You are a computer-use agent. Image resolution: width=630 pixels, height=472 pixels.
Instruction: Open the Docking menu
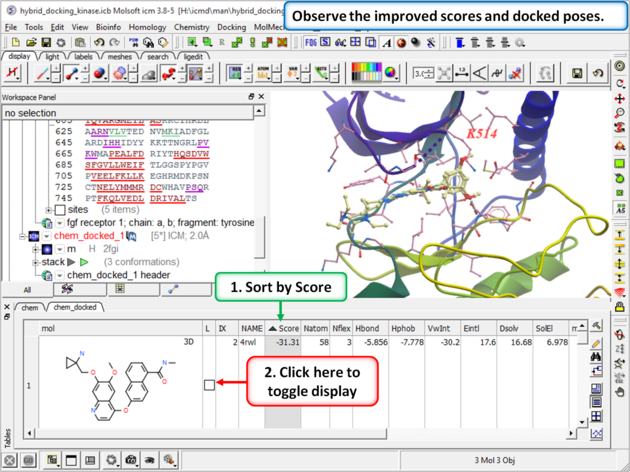click(232, 27)
